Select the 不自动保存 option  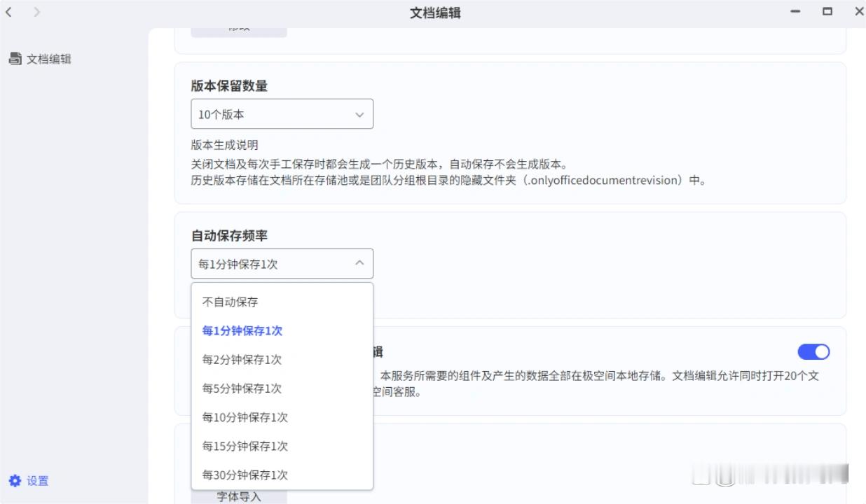[282, 302]
